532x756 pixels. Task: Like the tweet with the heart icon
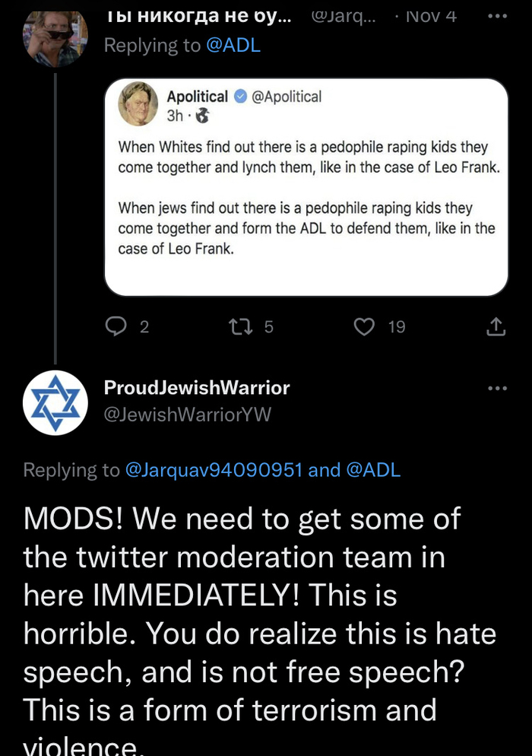pos(365,326)
